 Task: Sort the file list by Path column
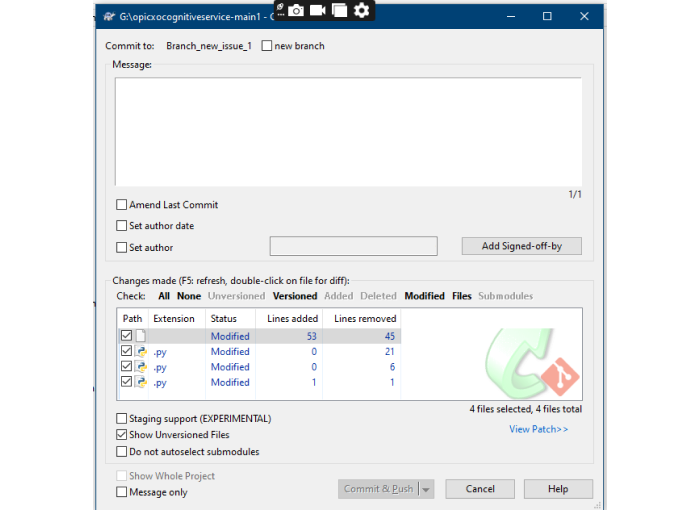tap(133, 318)
